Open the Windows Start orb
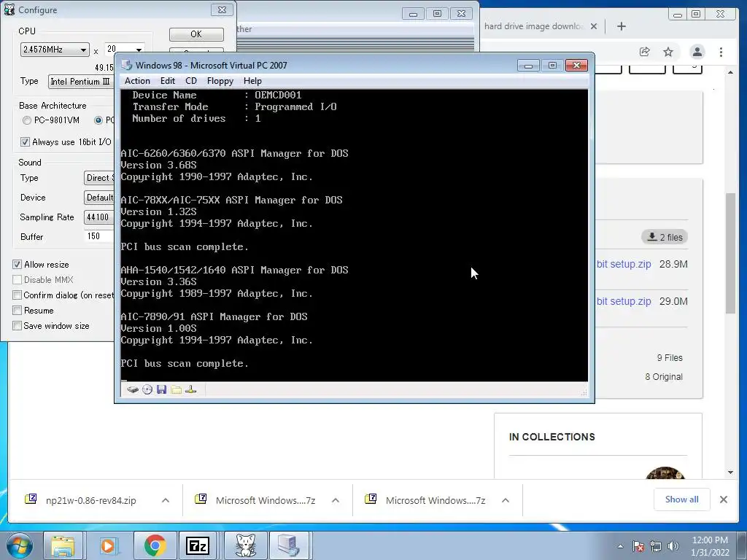 click(20, 545)
